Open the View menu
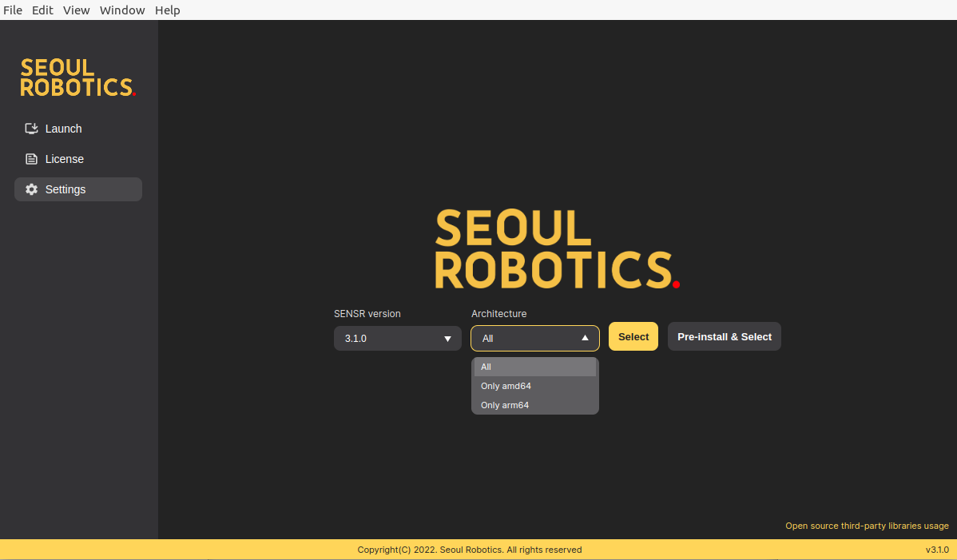 click(77, 10)
